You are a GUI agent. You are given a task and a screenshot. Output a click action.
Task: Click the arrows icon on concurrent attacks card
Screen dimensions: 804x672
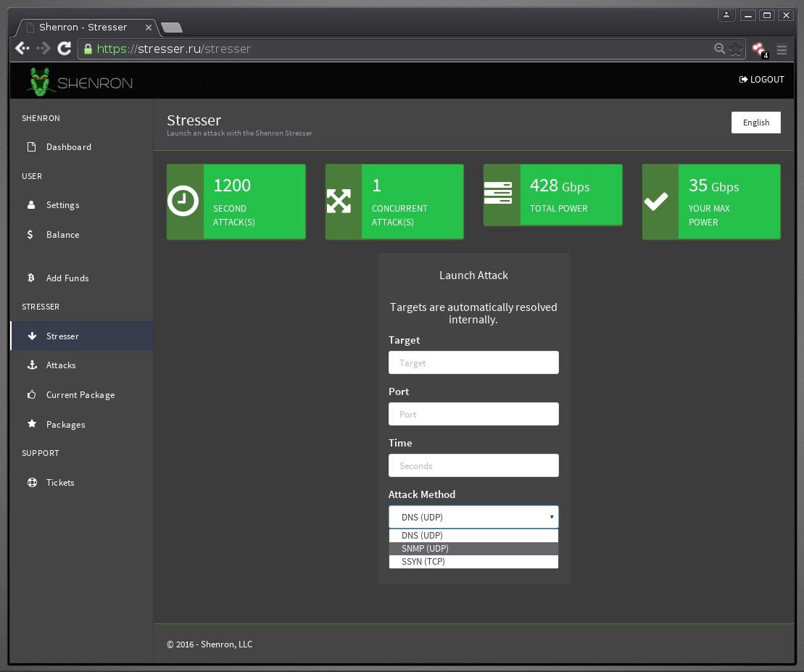coord(339,201)
